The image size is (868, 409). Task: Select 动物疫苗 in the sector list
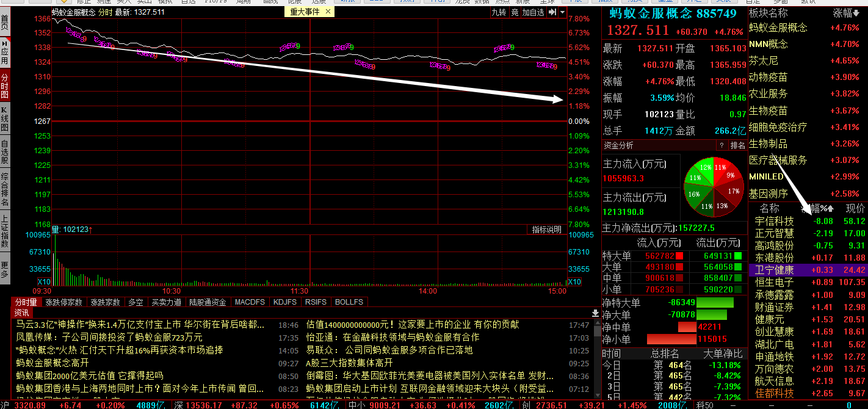pos(769,78)
